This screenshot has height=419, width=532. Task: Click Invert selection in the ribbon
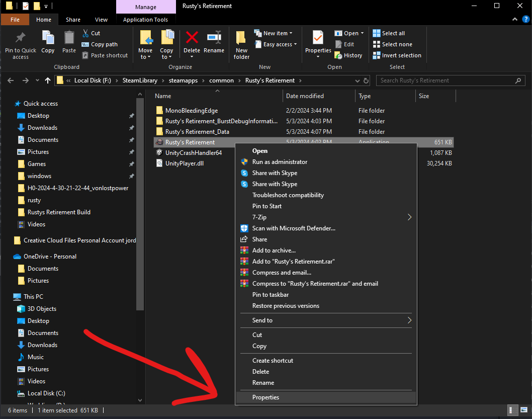click(x=397, y=55)
